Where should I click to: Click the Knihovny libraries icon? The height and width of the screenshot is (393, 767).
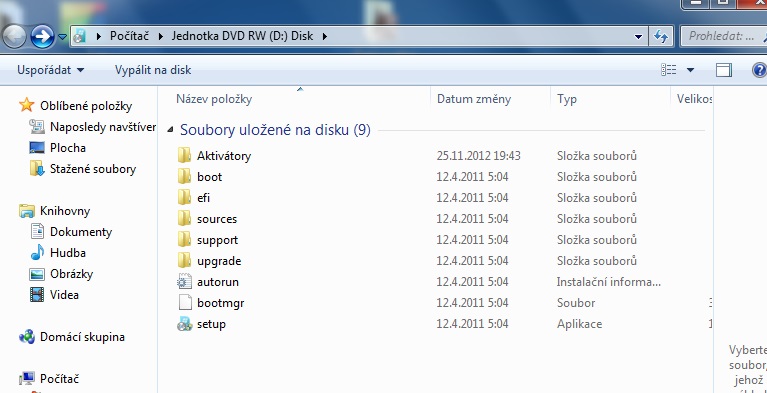(x=26, y=211)
